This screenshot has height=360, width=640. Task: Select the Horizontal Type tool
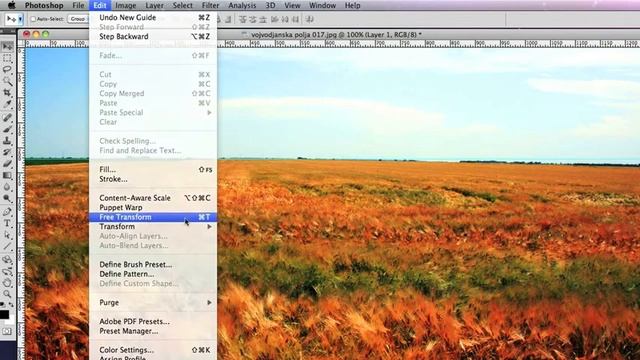coord(7,224)
